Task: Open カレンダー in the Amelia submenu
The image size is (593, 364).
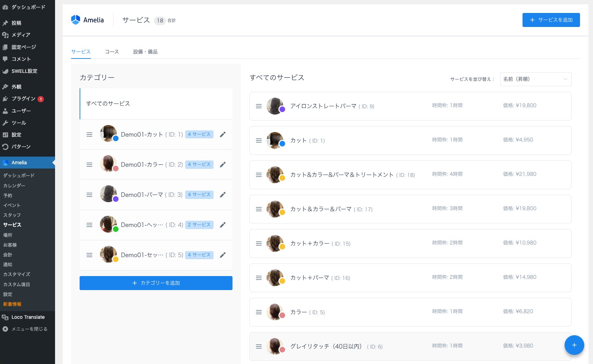Action: [x=14, y=185]
